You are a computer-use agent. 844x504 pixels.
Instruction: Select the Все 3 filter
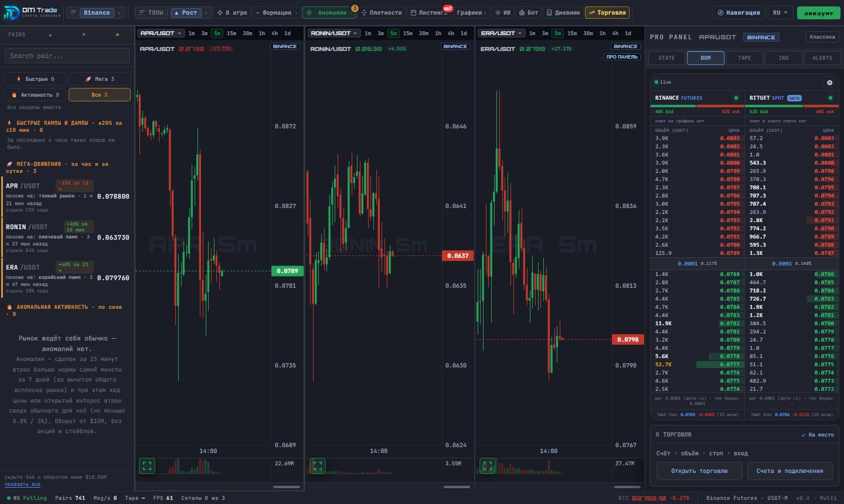100,94
